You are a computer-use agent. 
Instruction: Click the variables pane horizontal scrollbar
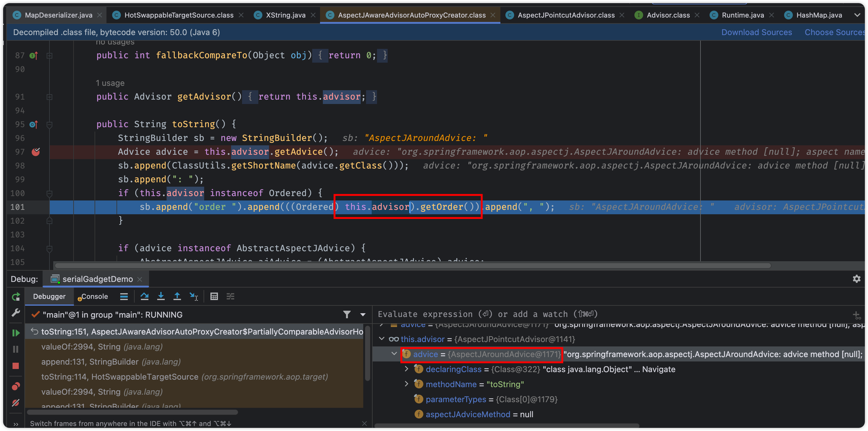pyautogui.click(x=507, y=426)
